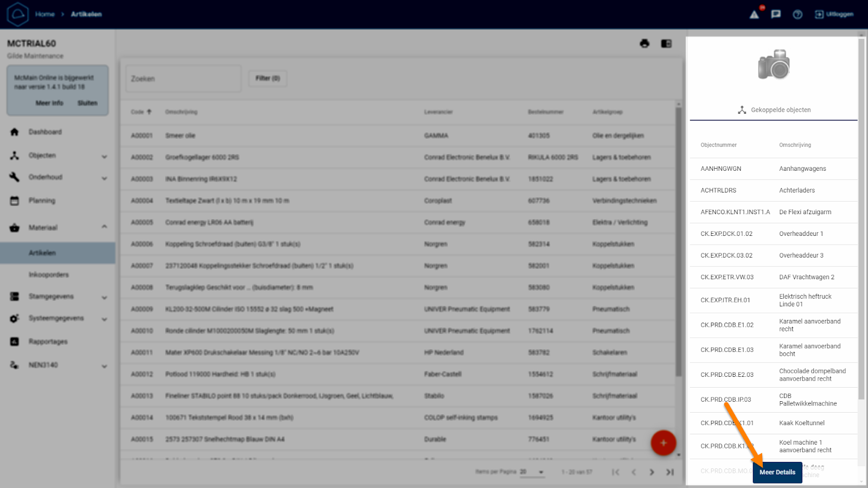Open the Rapportages menu item

point(48,342)
